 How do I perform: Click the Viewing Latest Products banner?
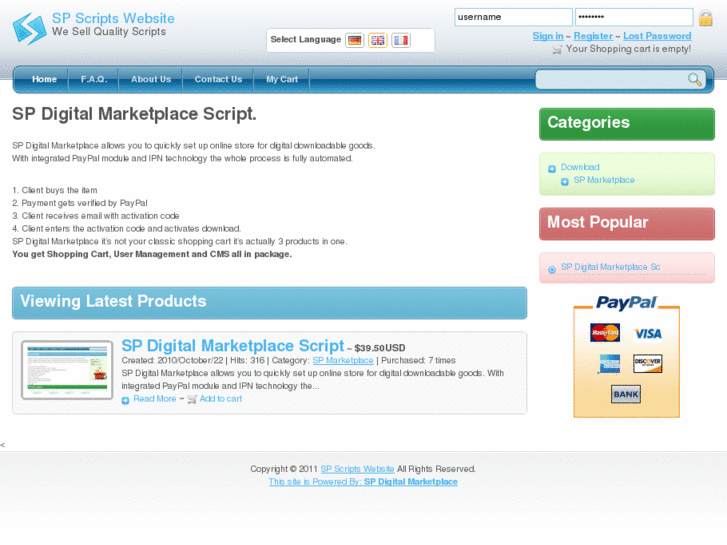click(269, 302)
